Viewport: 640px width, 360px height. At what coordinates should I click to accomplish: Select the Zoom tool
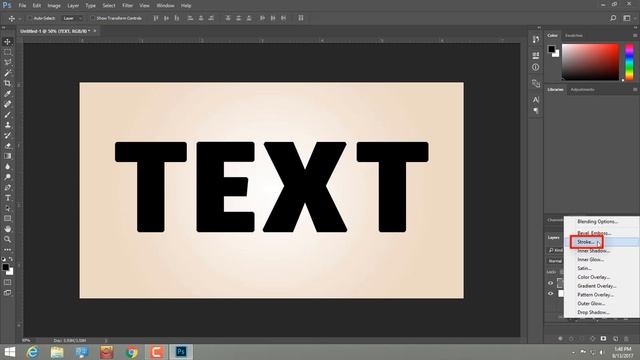7,240
